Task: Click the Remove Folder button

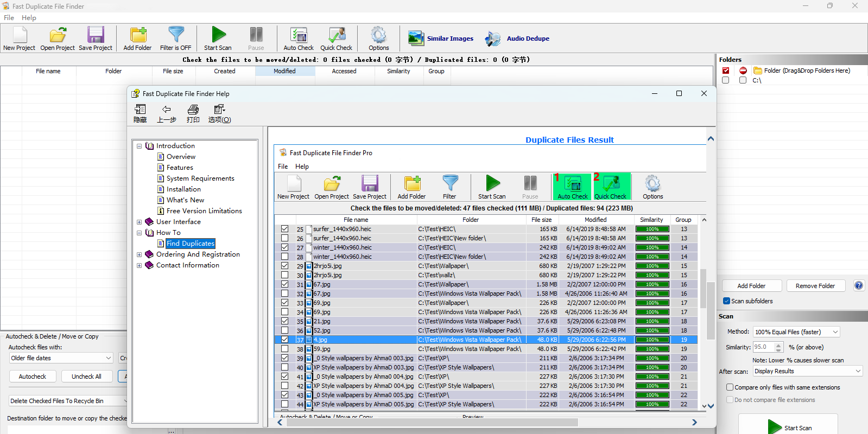Action: click(x=815, y=286)
